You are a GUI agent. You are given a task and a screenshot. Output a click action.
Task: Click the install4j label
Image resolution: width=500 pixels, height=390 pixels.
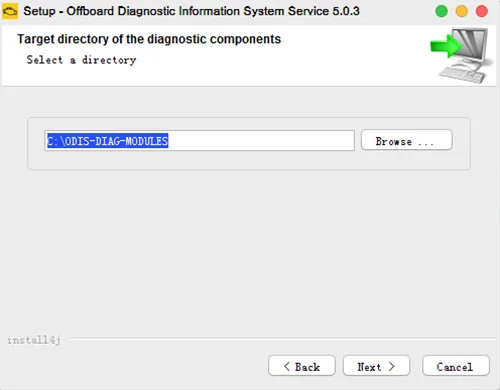[34, 340]
